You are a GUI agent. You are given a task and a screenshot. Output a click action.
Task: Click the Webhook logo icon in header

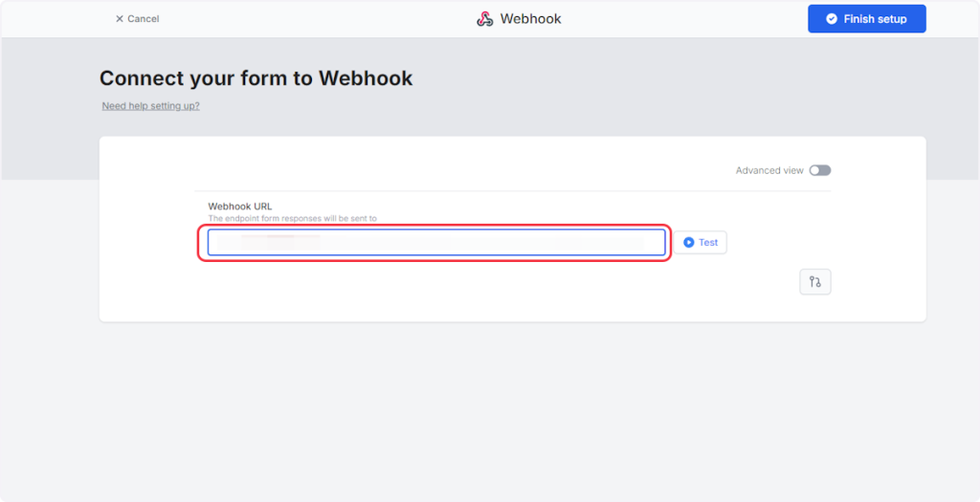click(x=485, y=19)
